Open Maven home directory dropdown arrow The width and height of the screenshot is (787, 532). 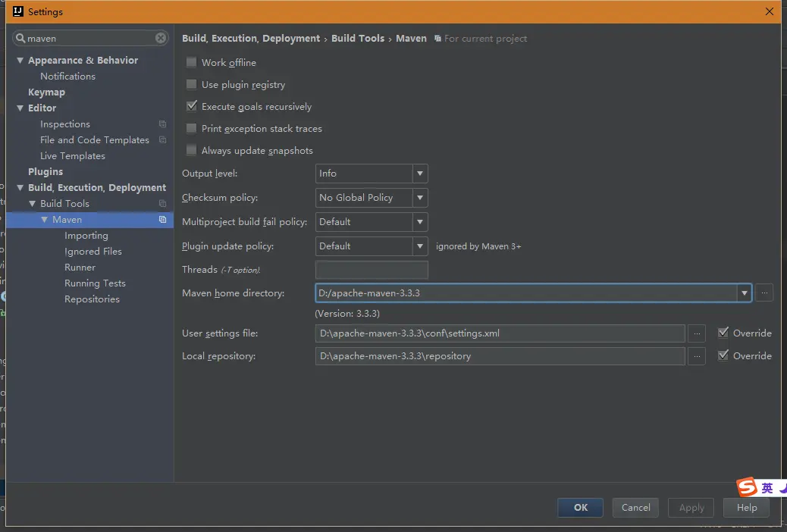click(x=744, y=293)
